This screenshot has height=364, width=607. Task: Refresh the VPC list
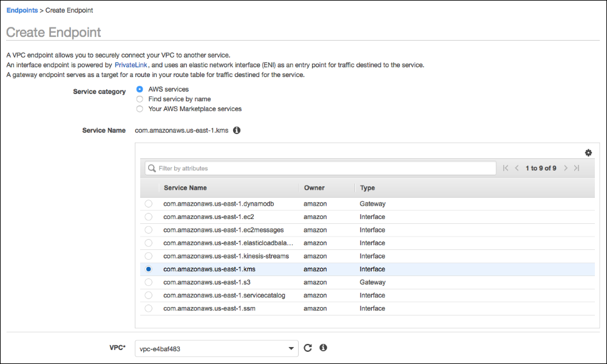pyautogui.click(x=308, y=348)
